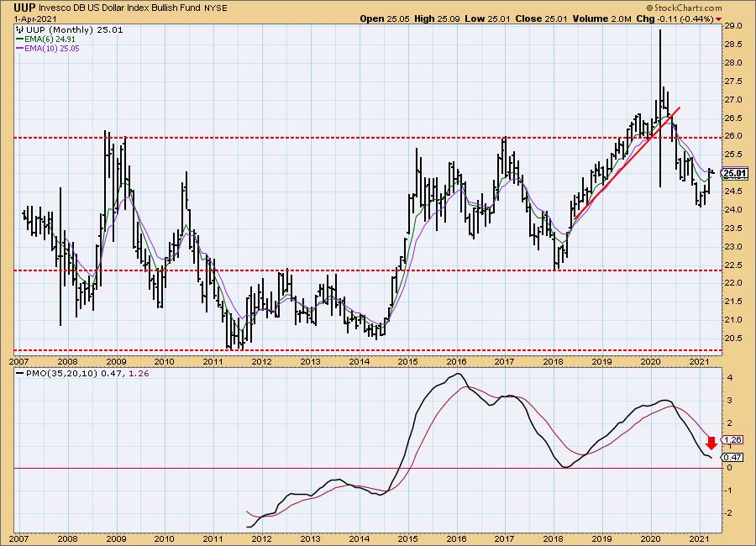The height and width of the screenshot is (546, 756).
Task: Click the NYSE exchange label
Action: click(x=215, y=8)
